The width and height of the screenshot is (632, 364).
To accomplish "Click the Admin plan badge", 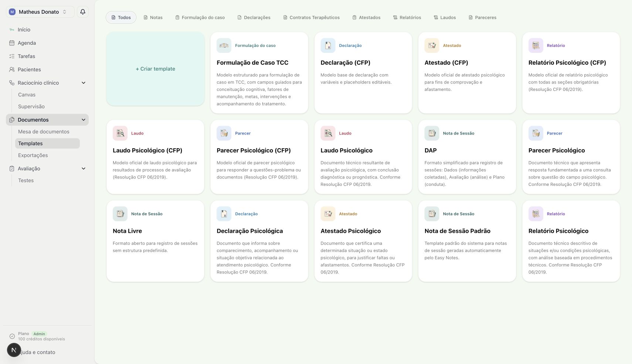I will pyautogui.click(x=39, y=334).
